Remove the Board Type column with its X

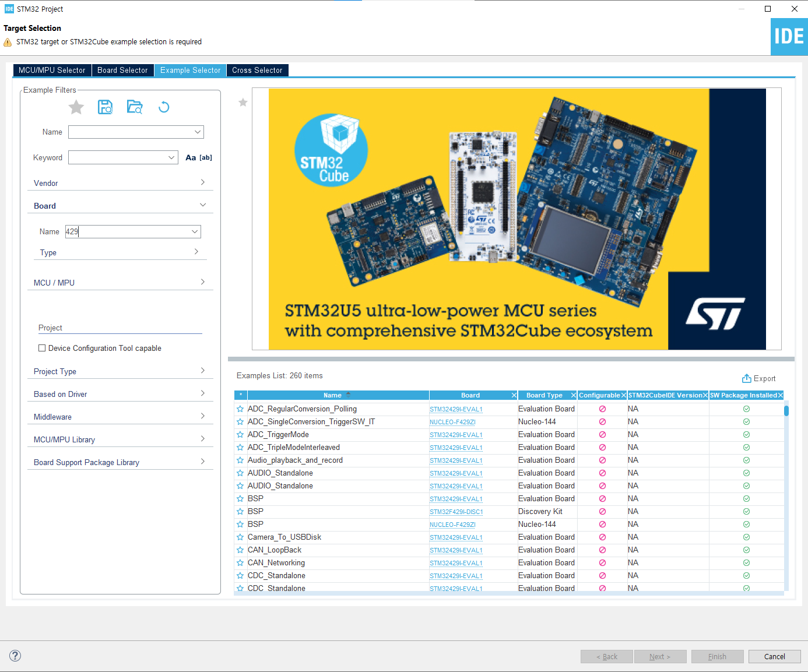pos(573,395)
